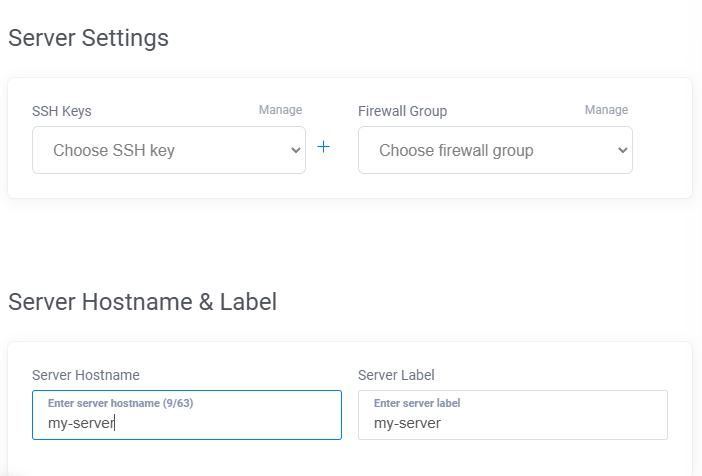This screenshot has width=702, height=476.
Task: Click Manage link beside SSH Keys
Action: coord(280,110)
